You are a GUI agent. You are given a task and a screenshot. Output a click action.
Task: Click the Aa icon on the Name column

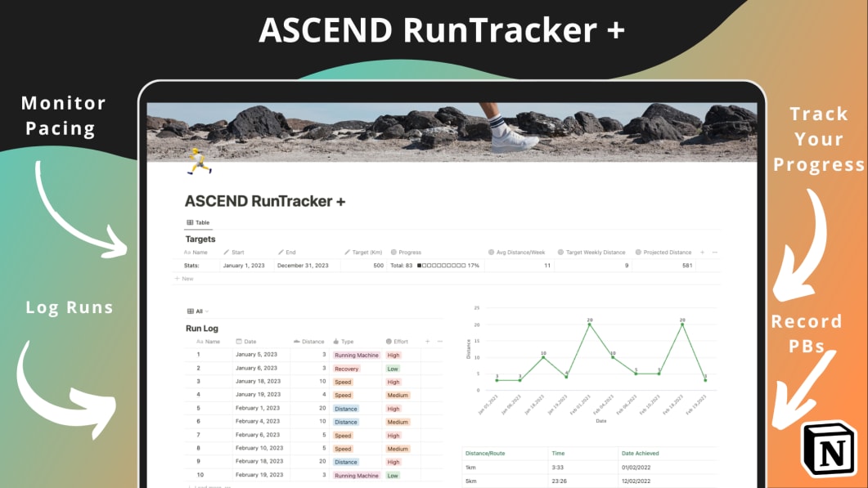pyautogui.click(x=199, y=341)
